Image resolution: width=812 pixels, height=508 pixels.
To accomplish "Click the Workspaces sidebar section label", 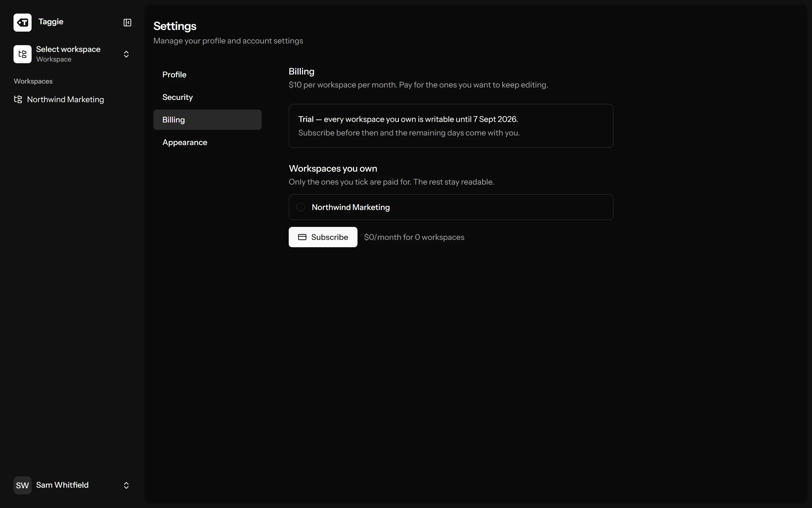I will [x=33, y=81].
